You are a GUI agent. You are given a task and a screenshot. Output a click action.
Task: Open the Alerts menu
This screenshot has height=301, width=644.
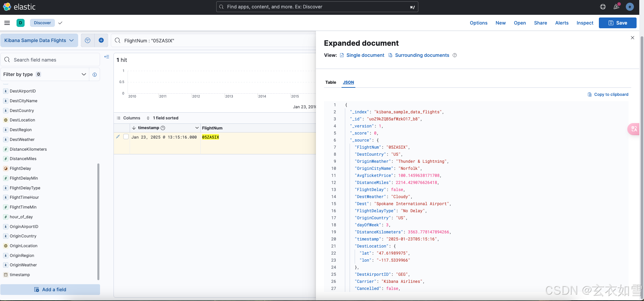coord(562,23)
